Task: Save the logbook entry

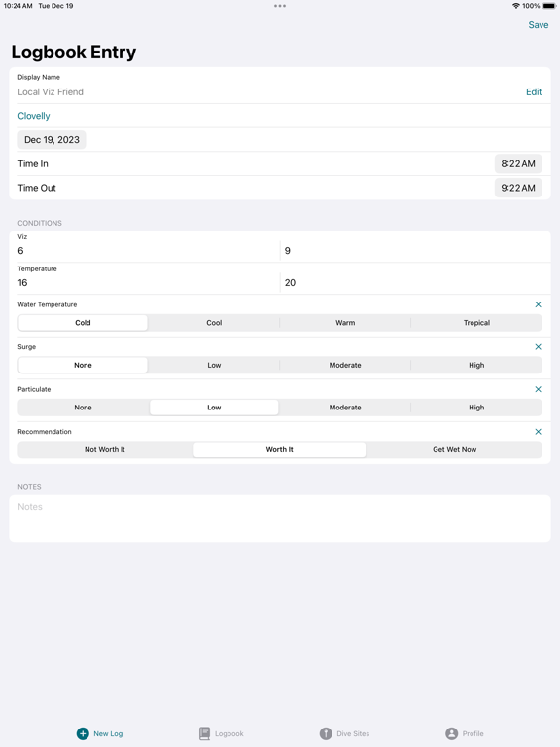Action: (x=538, y=25)
